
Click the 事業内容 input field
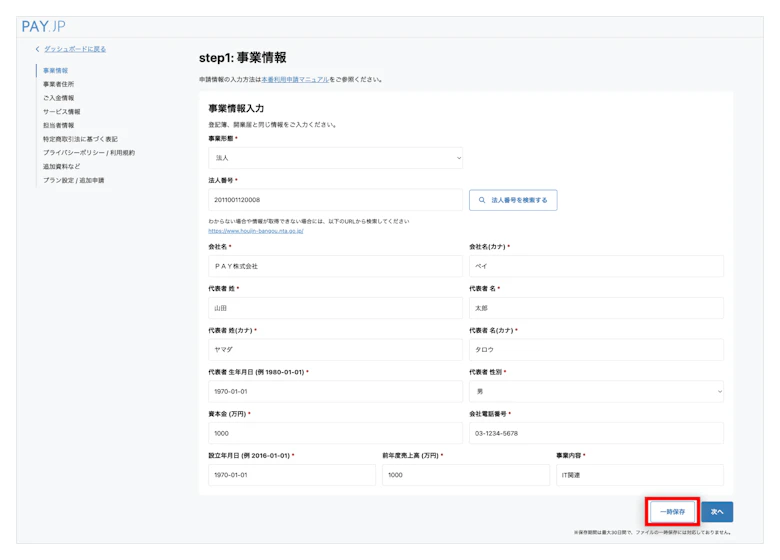(x=640, y=475)
